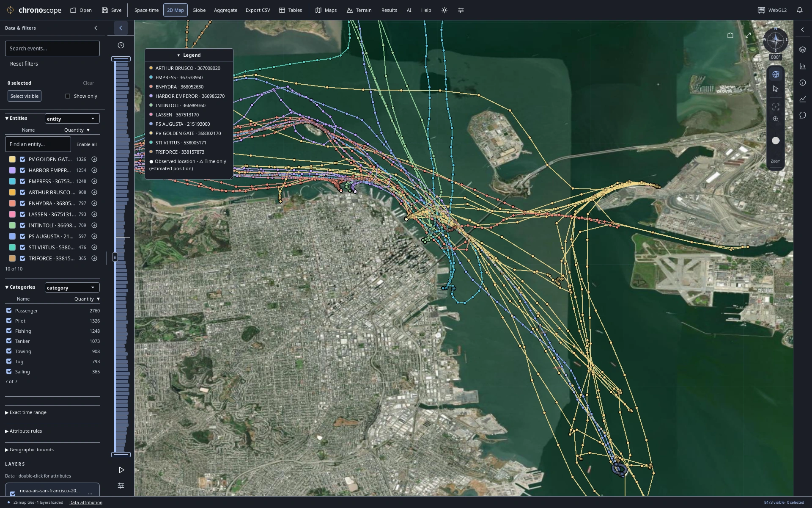812x508 pixels.
Task: Click the map screenshot camera icon
Action: 730,36
